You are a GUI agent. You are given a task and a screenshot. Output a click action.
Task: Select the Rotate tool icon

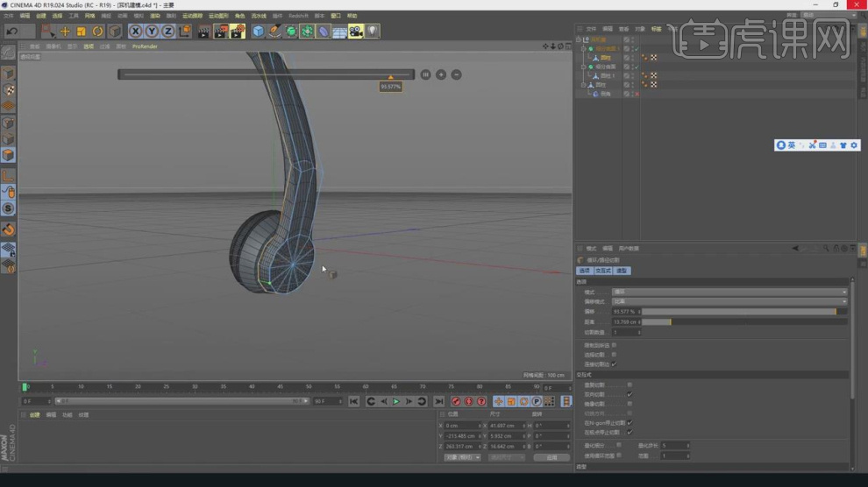coord(98,32)
